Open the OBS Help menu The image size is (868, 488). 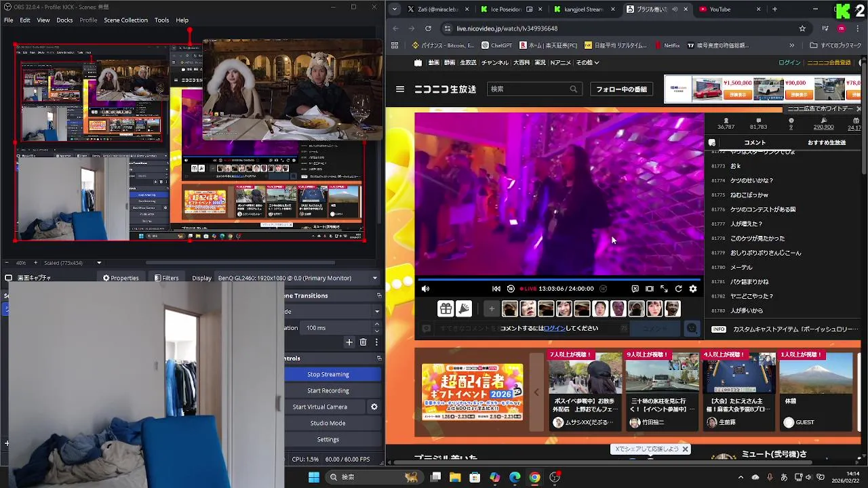pyautogui.click(x=182, y=20)
